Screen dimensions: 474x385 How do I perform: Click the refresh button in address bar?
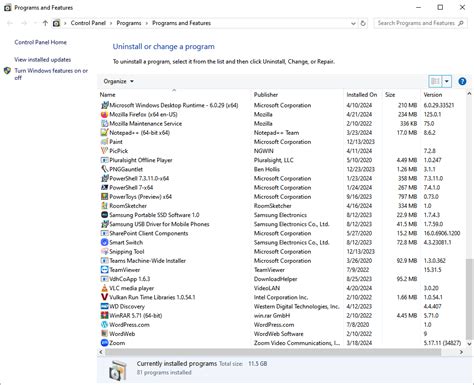(363, 23)
